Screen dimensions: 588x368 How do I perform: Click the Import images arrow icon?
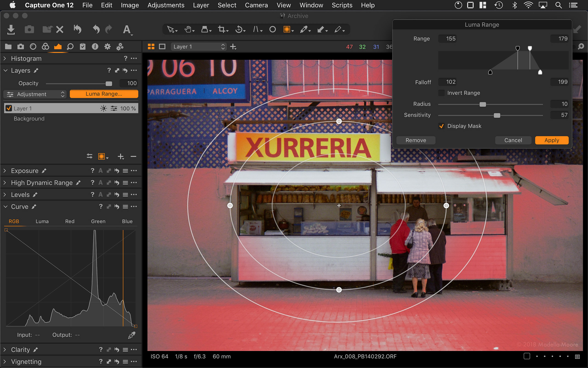point(11,29)
